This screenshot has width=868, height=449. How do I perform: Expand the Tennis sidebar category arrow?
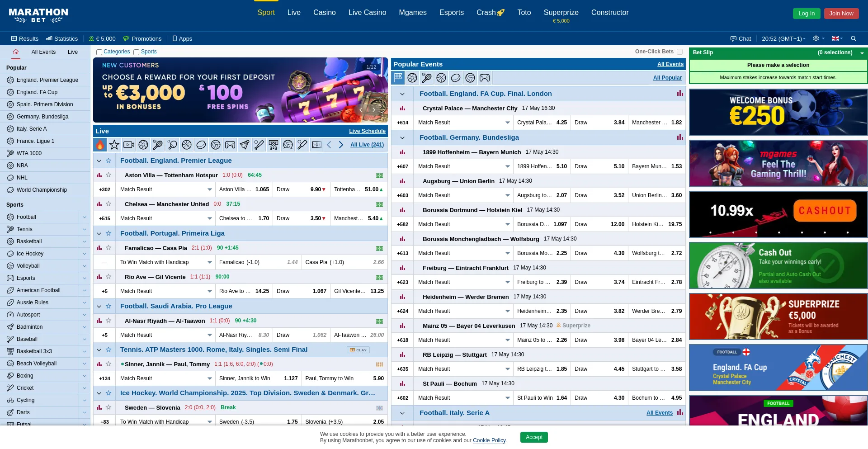pyautogui.click(x=84, y=229)
